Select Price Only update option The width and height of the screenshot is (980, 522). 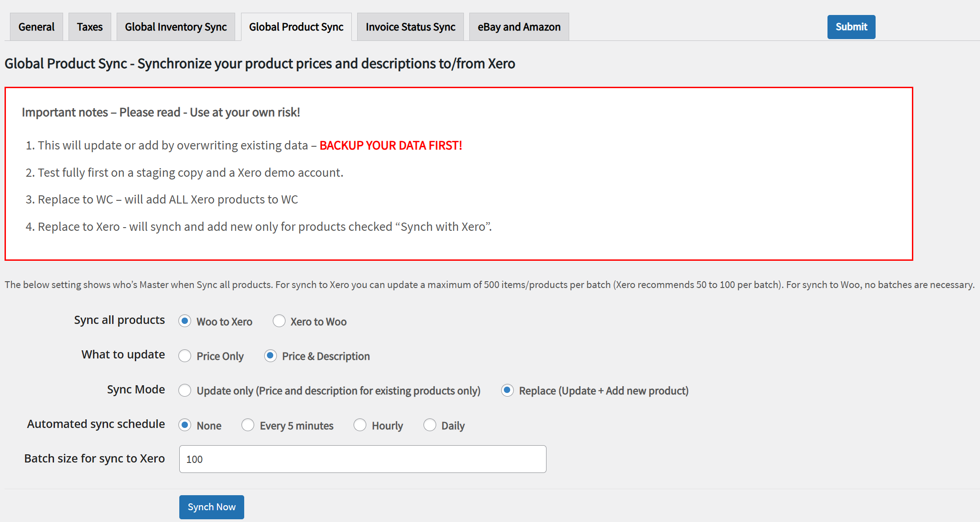(x=185, y=356)
